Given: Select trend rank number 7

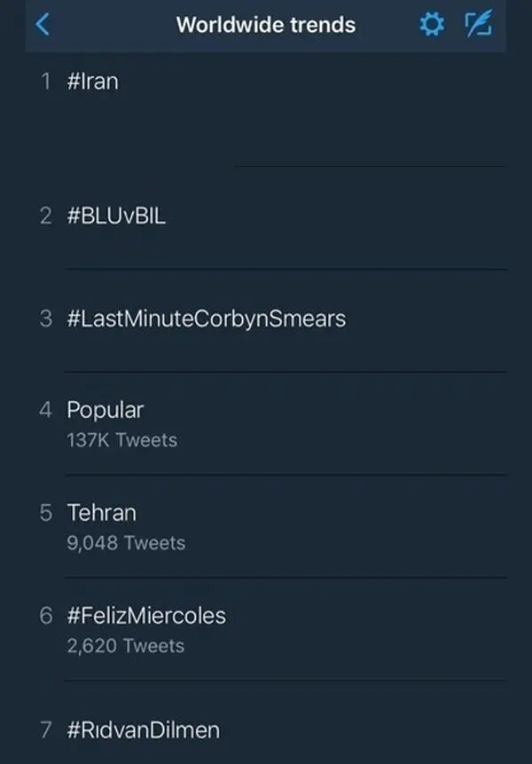Looking at the screenshot, I should pos(46,730).
